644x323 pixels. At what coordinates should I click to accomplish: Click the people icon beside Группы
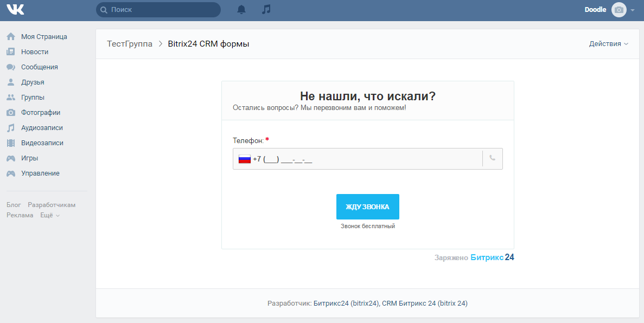pyautogui.click(x=11, y=97)
